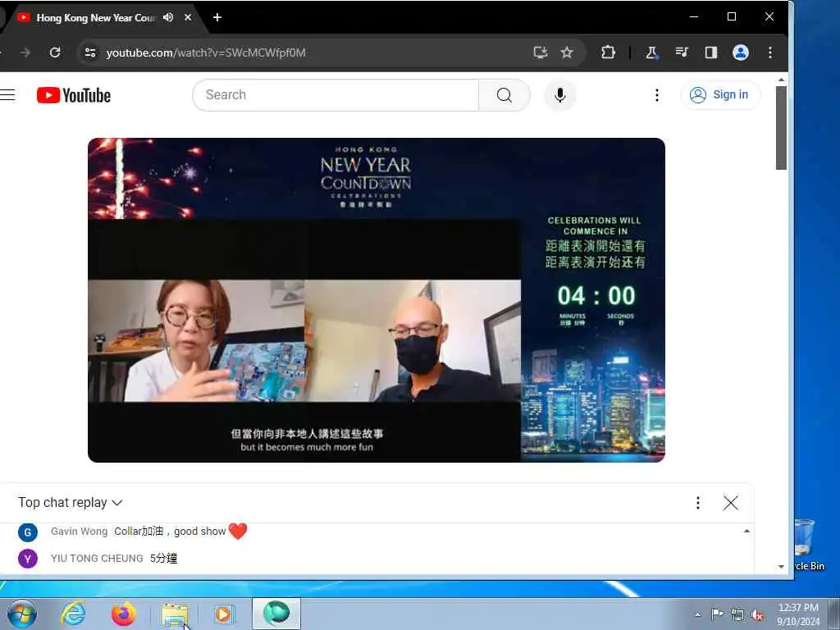Image resolution: width=840 pixels, height=630 pixels.
Task: Click the magnifier search button
Action: coord(504,95)
